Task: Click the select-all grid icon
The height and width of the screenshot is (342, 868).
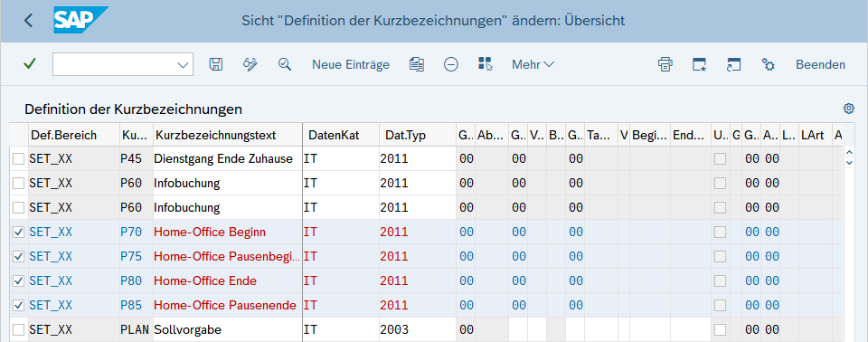Action: [x=486, y=64]
